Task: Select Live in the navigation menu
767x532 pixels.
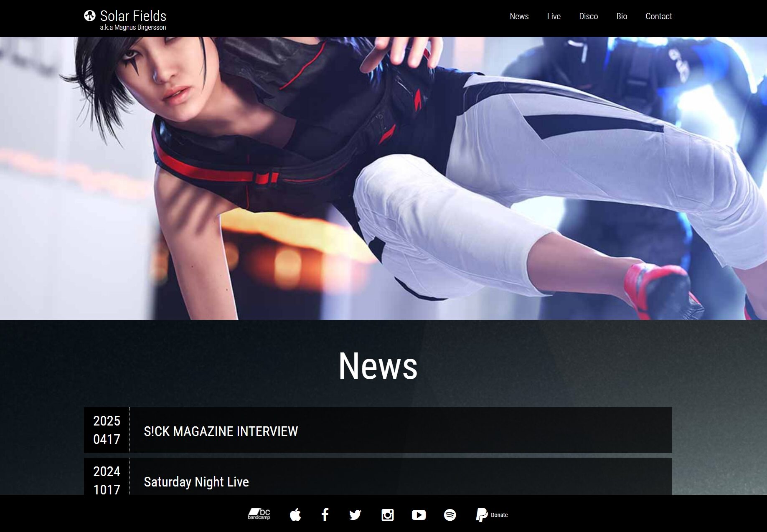Action: click(554, 16)
